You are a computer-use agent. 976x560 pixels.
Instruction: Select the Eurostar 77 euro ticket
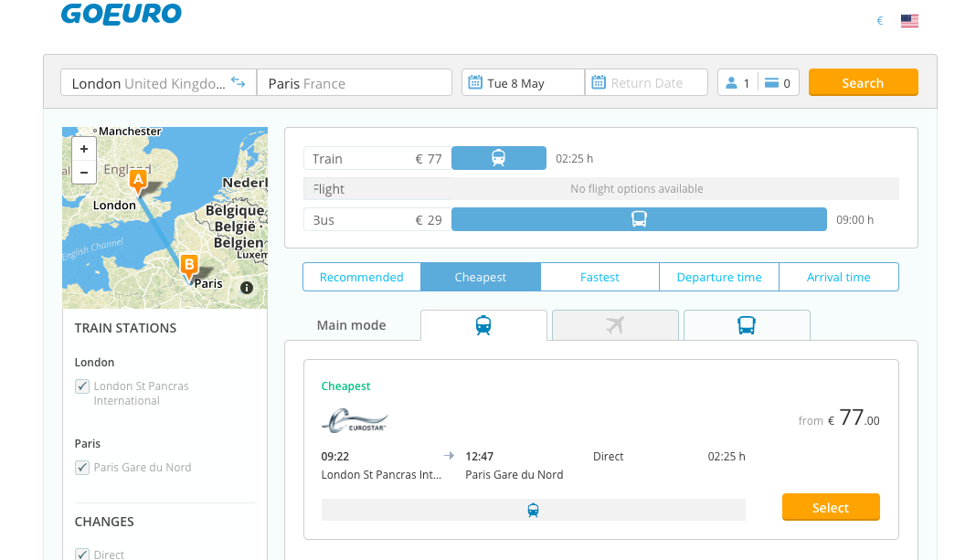click(831, 507)
